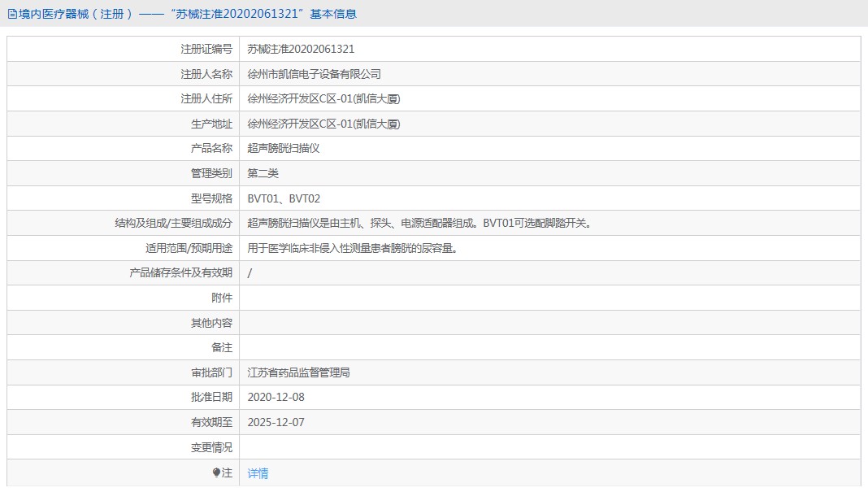Click the 注册证编号 label
This screenshot has height=492, width=868.
[206, 49]
